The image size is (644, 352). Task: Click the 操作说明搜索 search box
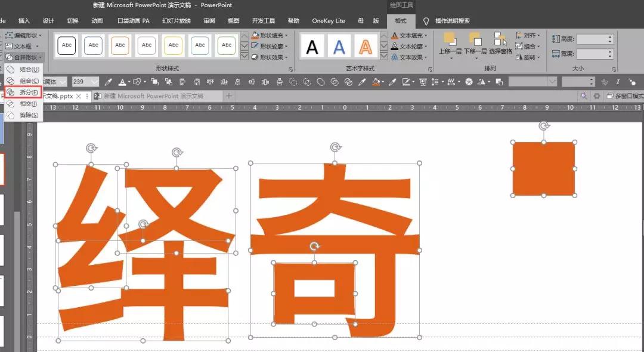pyautogui.click(x=452, y=20)
